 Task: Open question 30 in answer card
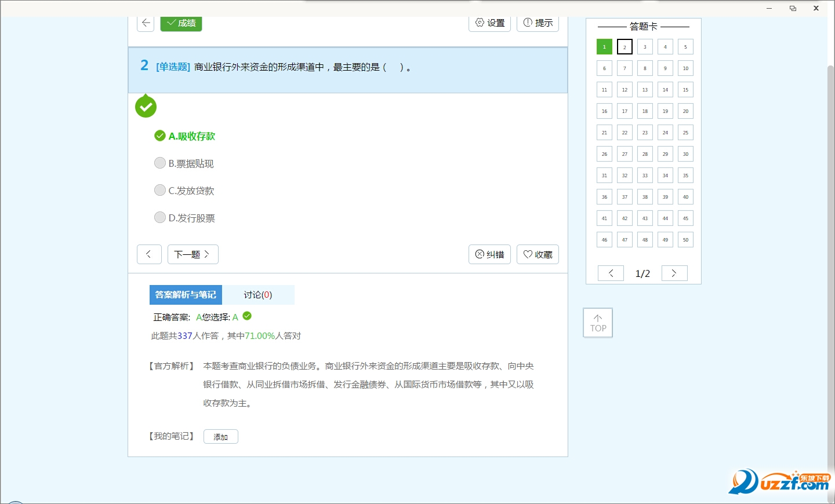coord(685,154)
